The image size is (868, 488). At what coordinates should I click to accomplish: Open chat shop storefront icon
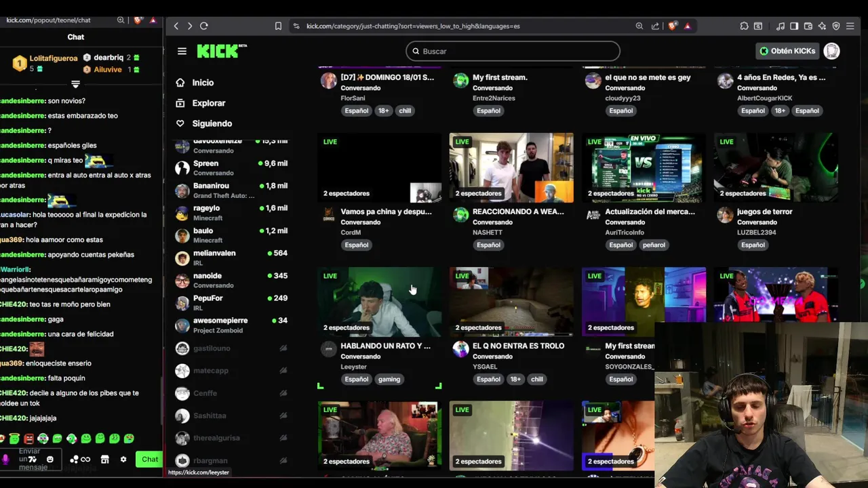(x=104, y=459)
